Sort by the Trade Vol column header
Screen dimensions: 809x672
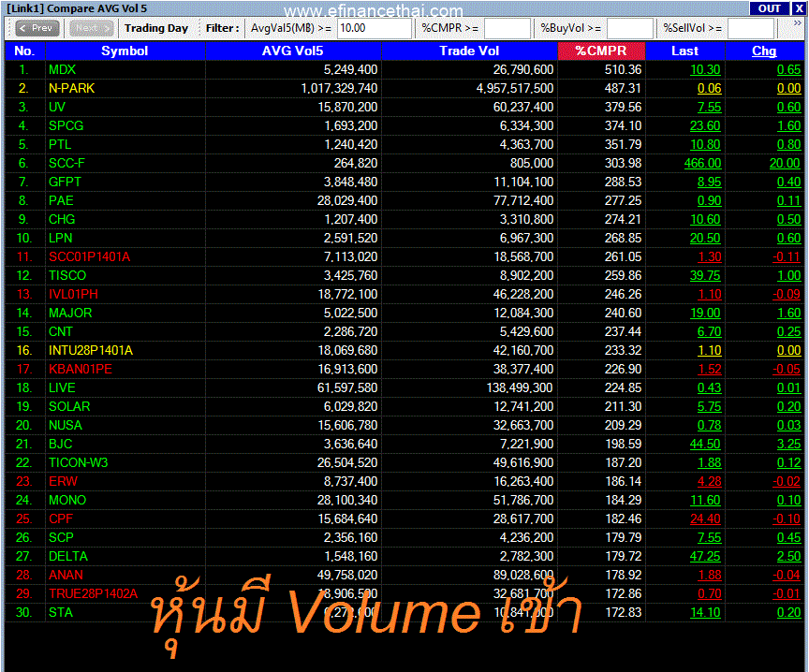[469, 51]
